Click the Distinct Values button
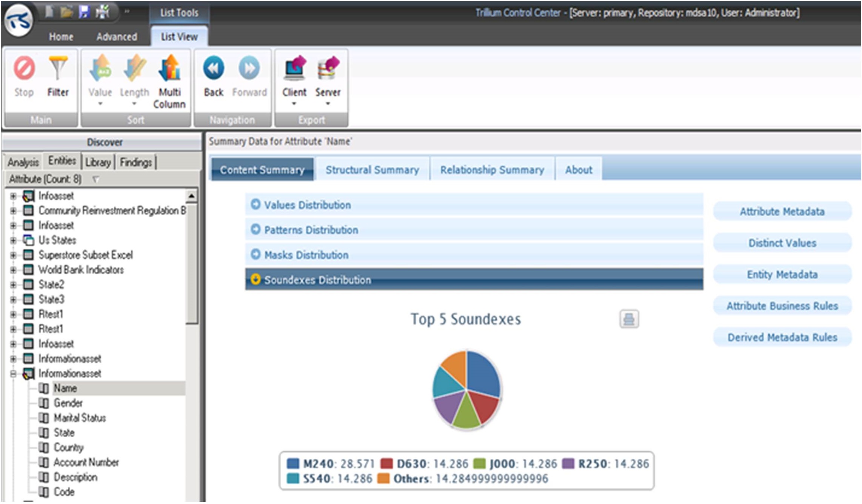 782,243
